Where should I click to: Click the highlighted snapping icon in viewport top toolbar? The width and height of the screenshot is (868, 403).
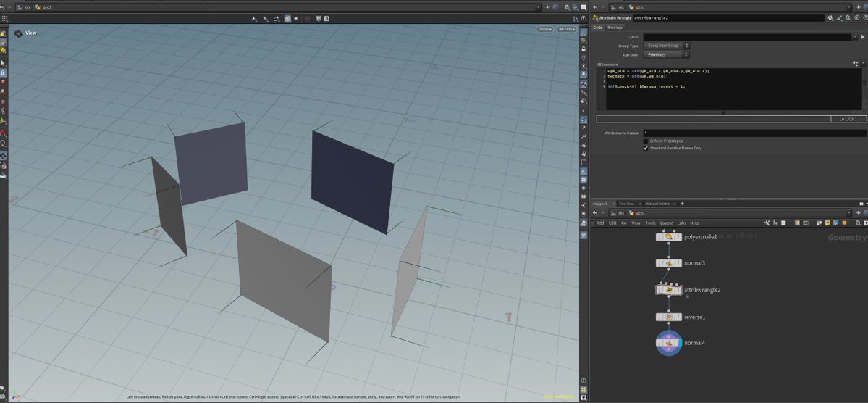pyautogui.click(x=288, y=18)
